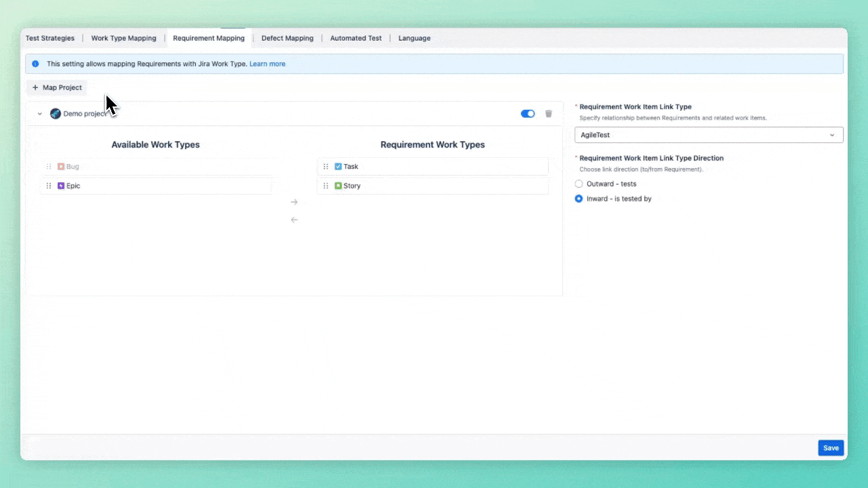Click the blue info icon in banner
The image size is (868, 488).
coord(35,64)
